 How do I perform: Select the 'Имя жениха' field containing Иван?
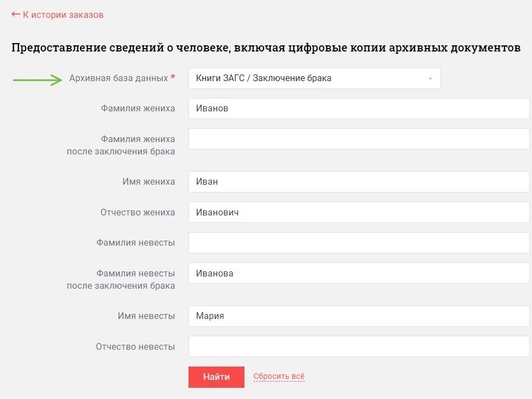[359, 182]
